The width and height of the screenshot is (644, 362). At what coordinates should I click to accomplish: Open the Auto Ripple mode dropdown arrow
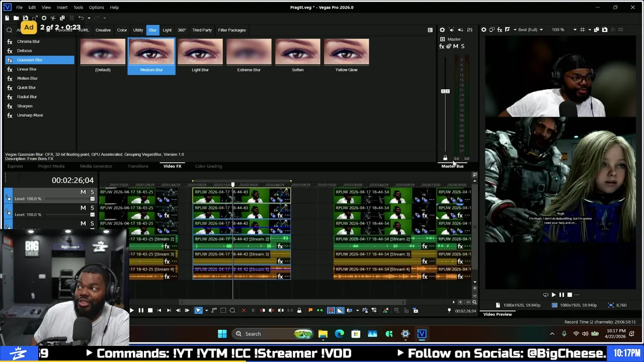pos(358,310)
